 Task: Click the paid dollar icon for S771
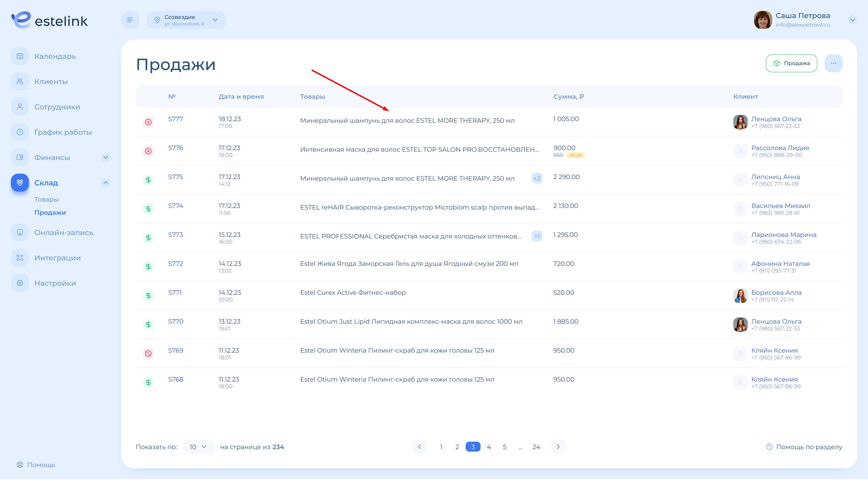coord(148,296)
